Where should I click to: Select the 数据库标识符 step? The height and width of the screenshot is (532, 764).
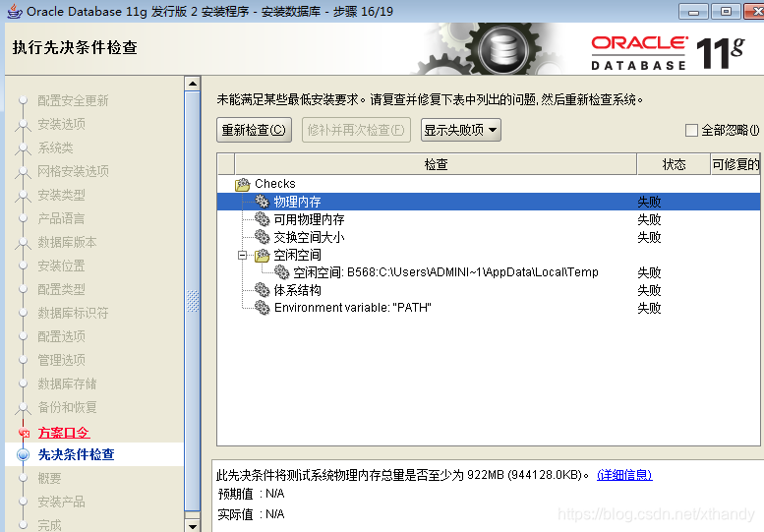pos(73,313)
